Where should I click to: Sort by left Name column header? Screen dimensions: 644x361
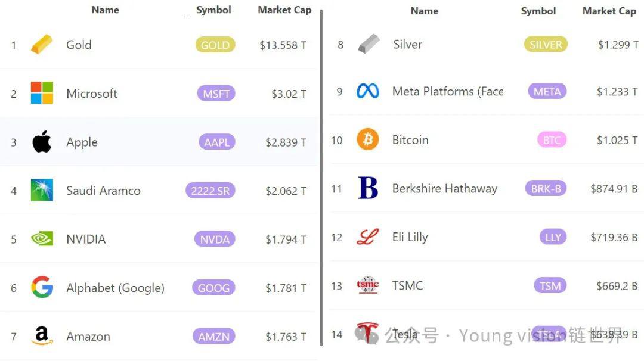[105, 10]
